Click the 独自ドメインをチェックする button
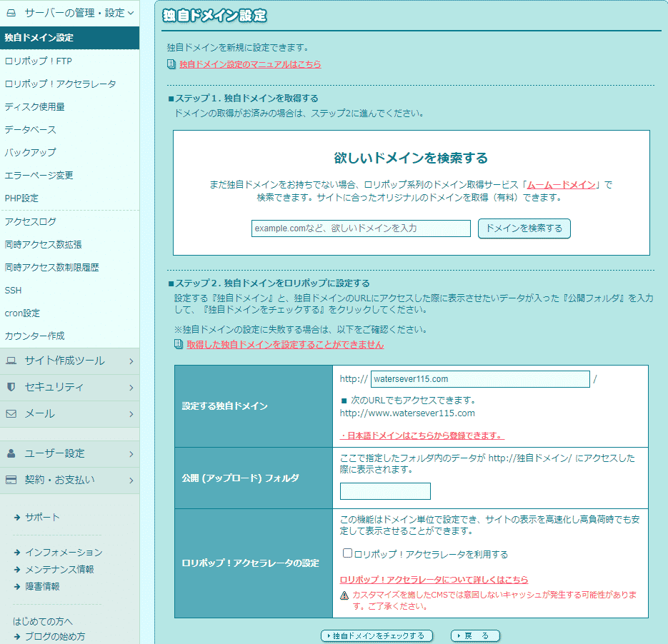Screen dimensions: 668x644 coord(377,636)
